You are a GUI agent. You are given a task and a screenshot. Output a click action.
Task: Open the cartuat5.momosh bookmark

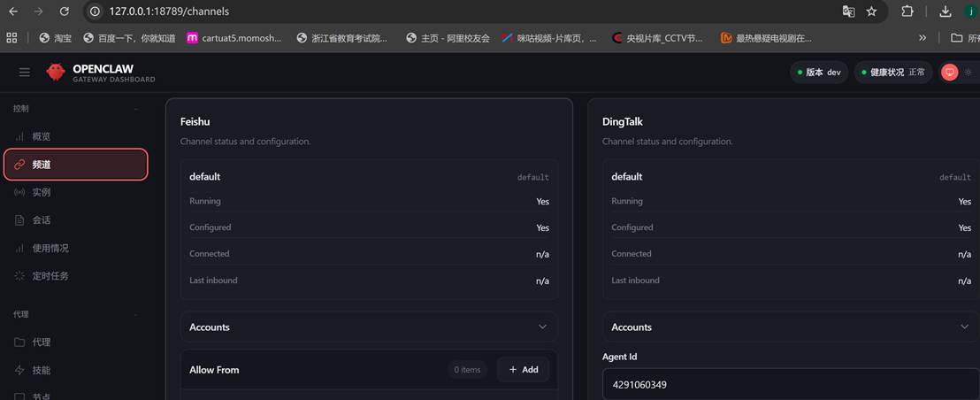[234, 38]
